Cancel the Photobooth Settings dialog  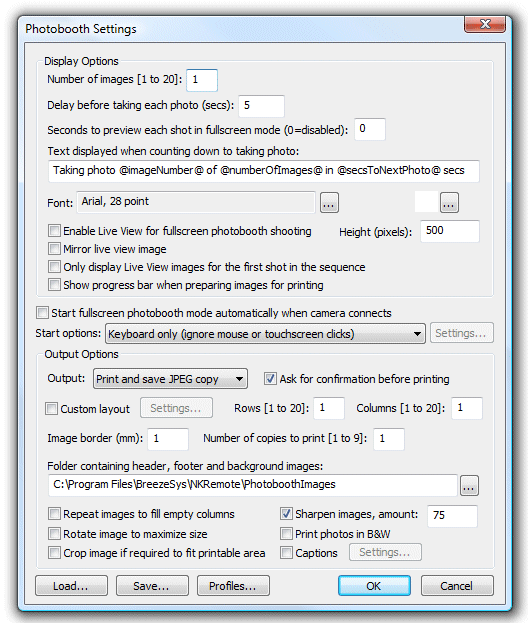click(457, 586)
